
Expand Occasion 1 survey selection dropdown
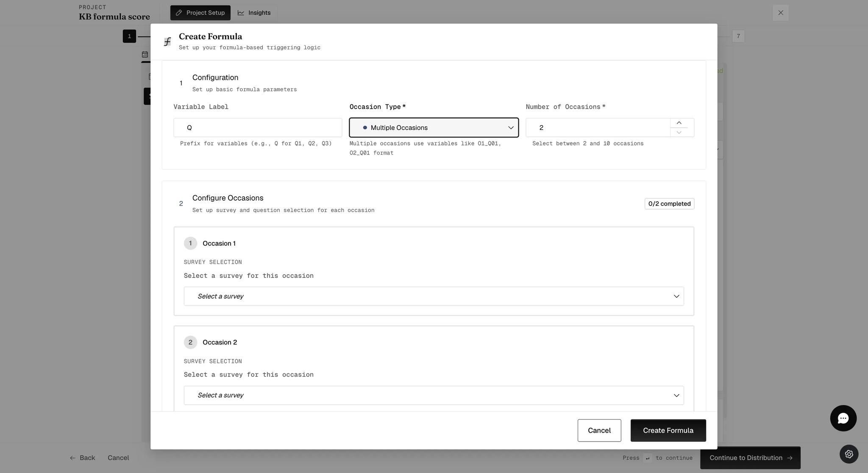click(434, 296)
